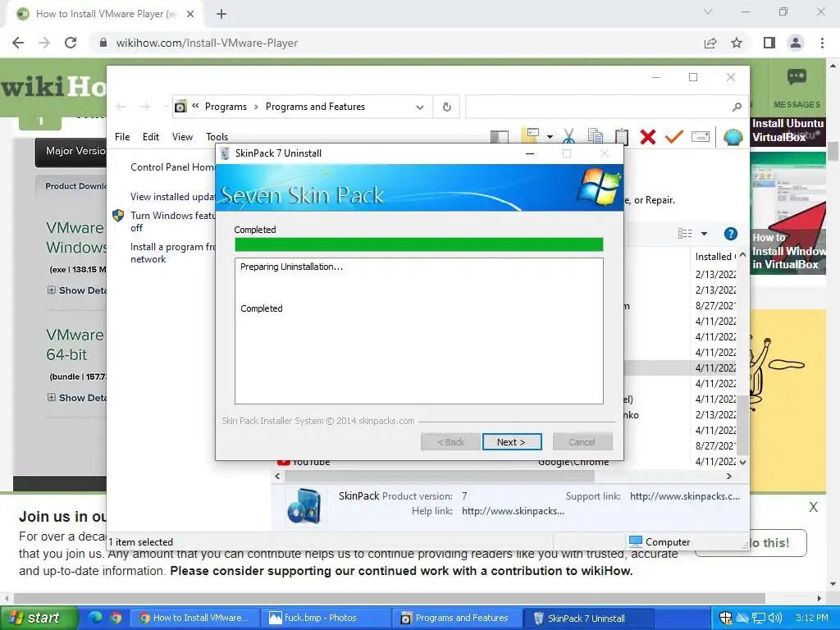Screen dimensions: 840x630
Task: Click Turn Windows features on or off
Action: [172, 221]
